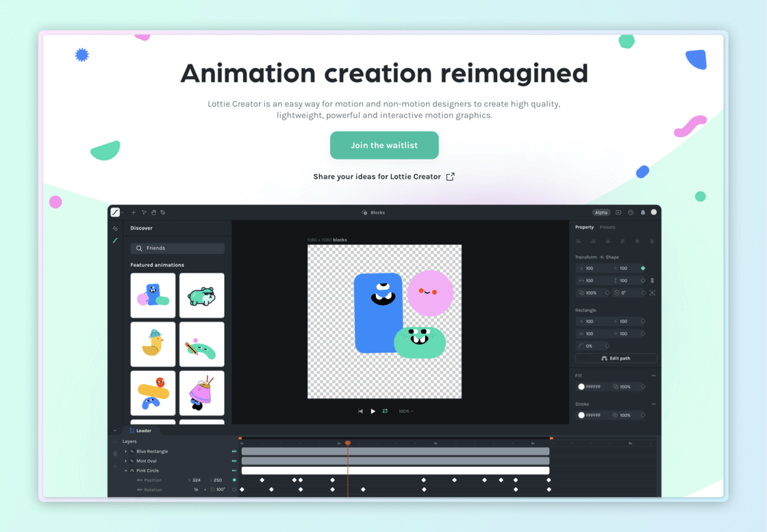Click the rotation icon before 100° in timeline
This screenshot has width=767, height=532.
[212, 490]
